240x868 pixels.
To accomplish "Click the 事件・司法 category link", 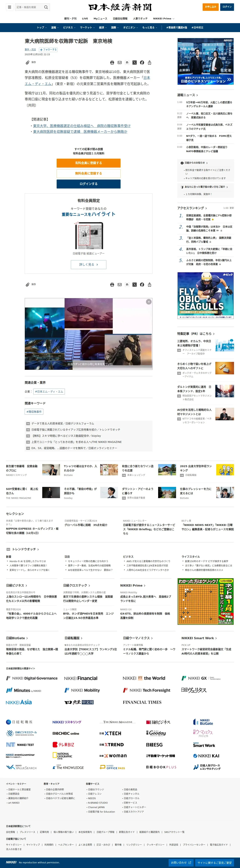I will click(30, 49).
